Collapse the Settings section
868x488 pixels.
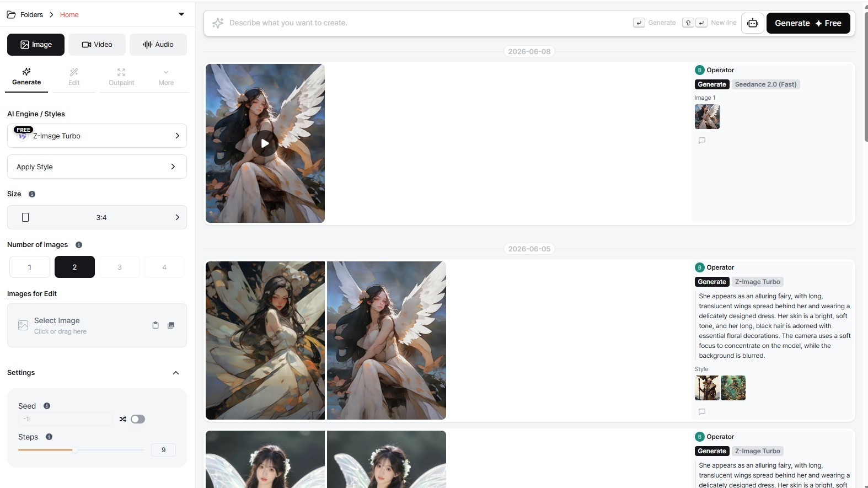(x=176, y=373)
